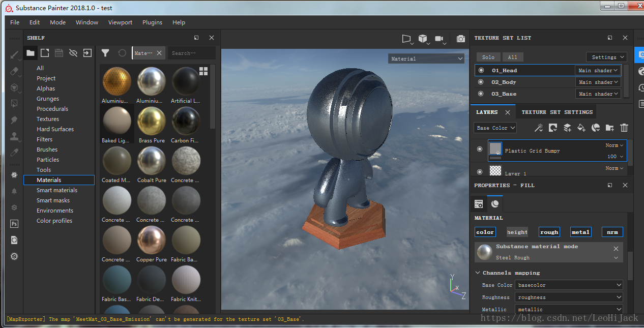Click the add folder icon in Layers
The height and width of the screenshot is (328, 644).
[610, 128]
